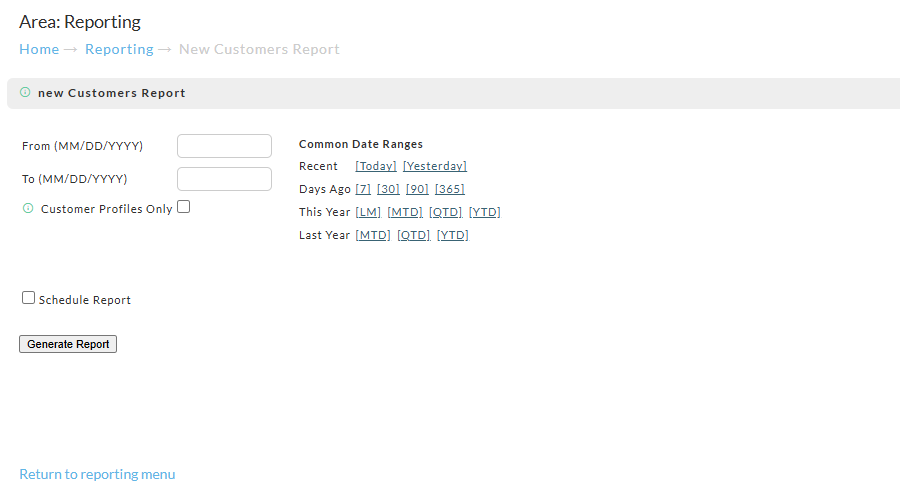
Task: Select the [Today] date range
Action: (x=376, y=166)
